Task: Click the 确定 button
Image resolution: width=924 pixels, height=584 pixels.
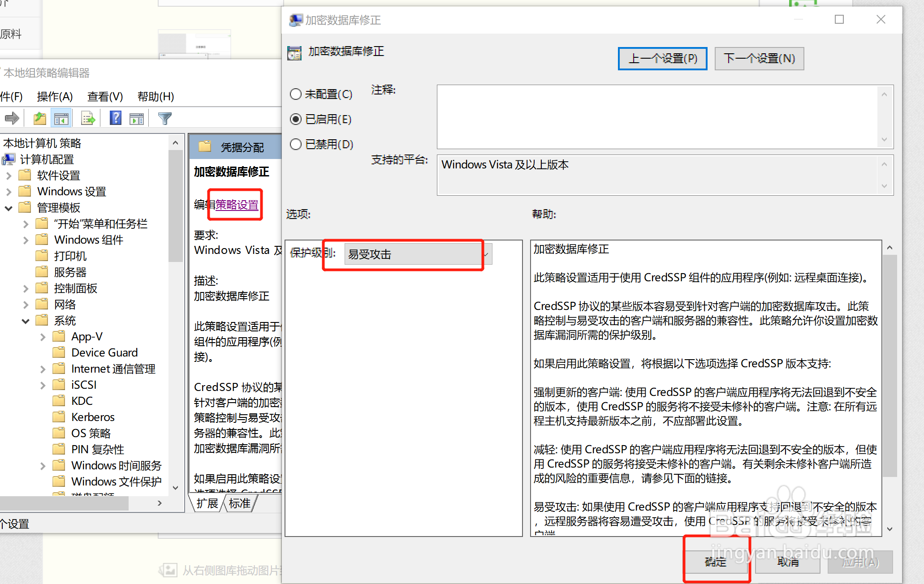Action: pos(715,562)
